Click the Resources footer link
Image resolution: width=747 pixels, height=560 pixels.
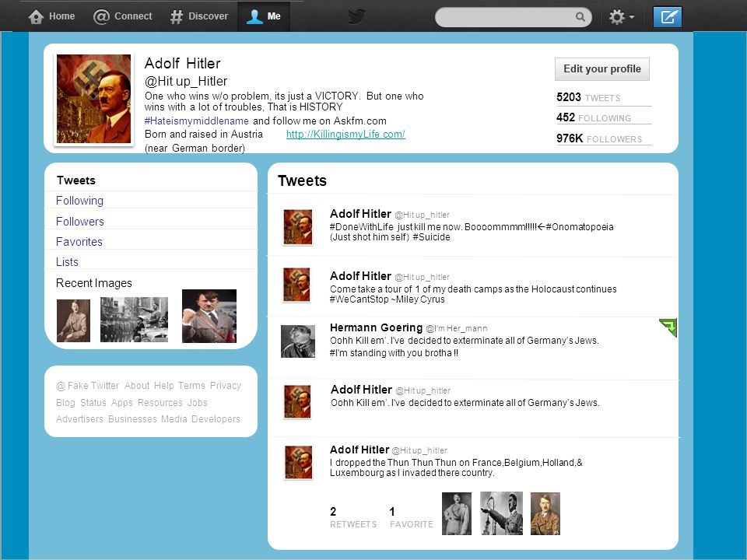160,403
